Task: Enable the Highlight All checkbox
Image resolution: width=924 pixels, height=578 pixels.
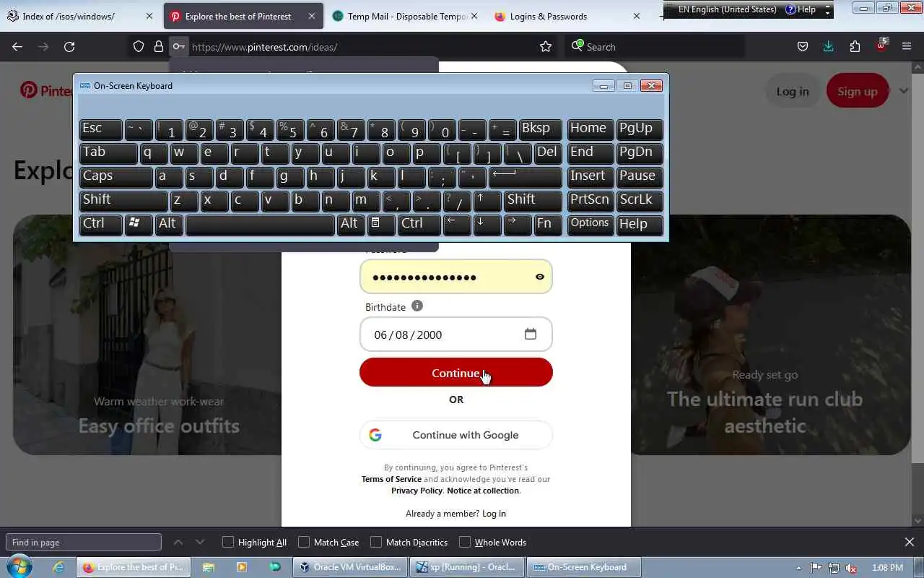Action: (228, 542)
